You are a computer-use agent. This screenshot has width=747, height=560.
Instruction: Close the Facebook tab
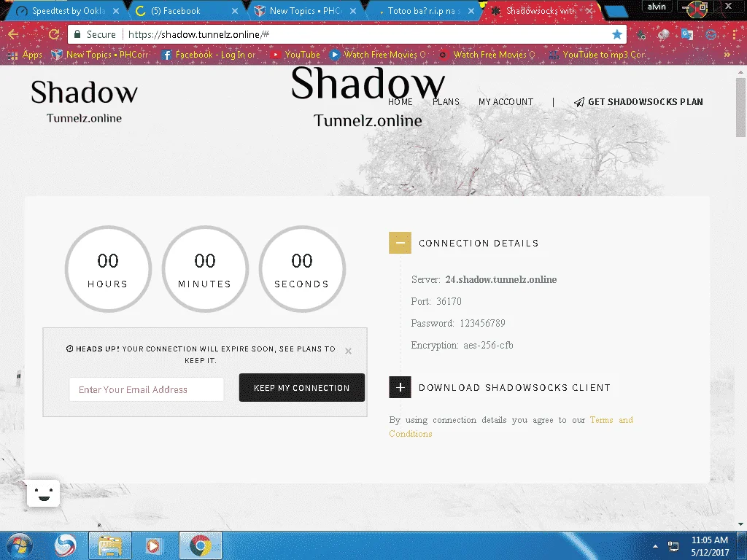[x=235, y=10]
